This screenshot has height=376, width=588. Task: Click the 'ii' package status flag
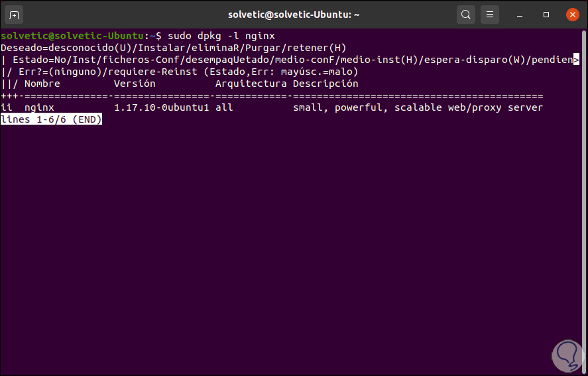tap(7, 107)
